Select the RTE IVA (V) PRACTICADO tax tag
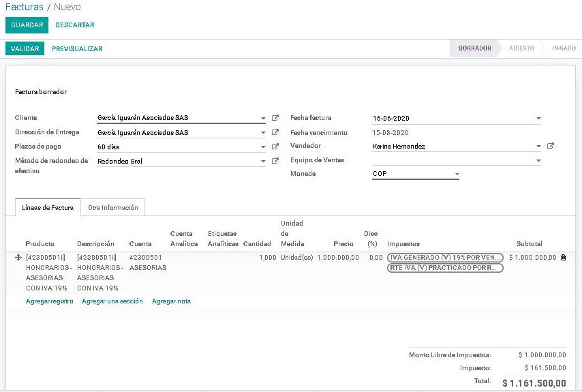Screen dimensions: 582x392 (x=445, y=268)
